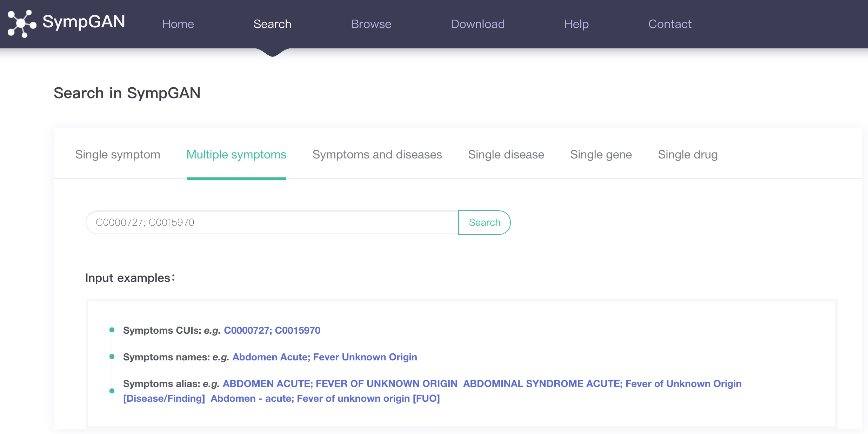Open the Help page
This screenshot has height=434, width=868.
pyautogui.click(x=576, y=24)
